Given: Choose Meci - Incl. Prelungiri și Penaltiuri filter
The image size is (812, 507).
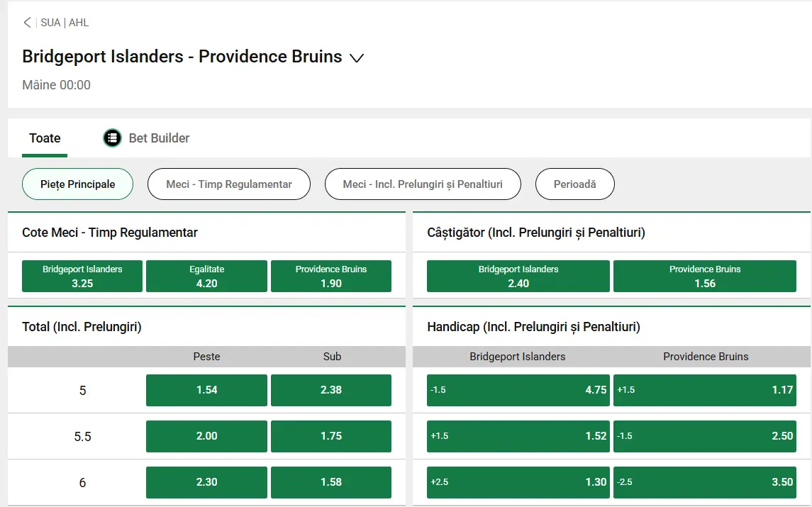Looking at the screenshot, I should point(423,184).
